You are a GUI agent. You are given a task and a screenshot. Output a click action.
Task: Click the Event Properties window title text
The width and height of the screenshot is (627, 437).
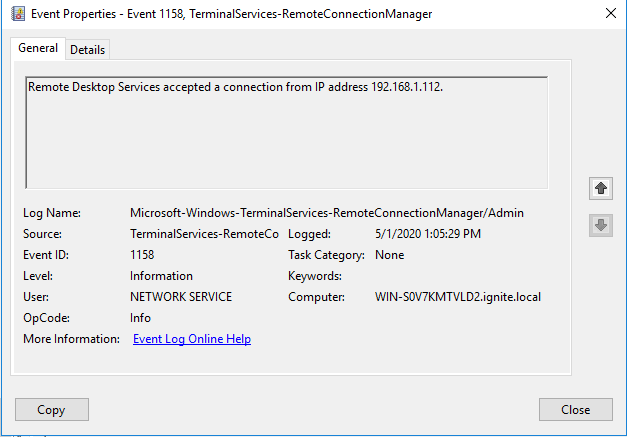click(231, 14)
